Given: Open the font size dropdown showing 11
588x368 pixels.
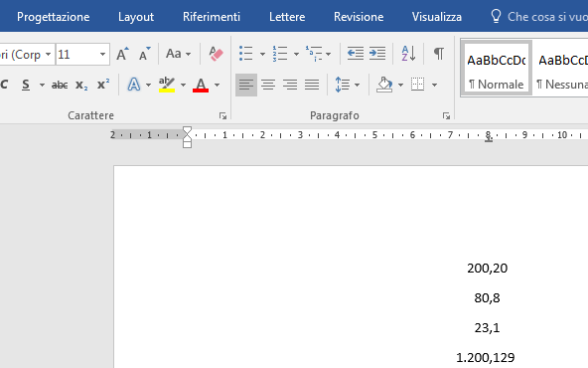Looking at the screenshot, I should (x=102, y=55).
